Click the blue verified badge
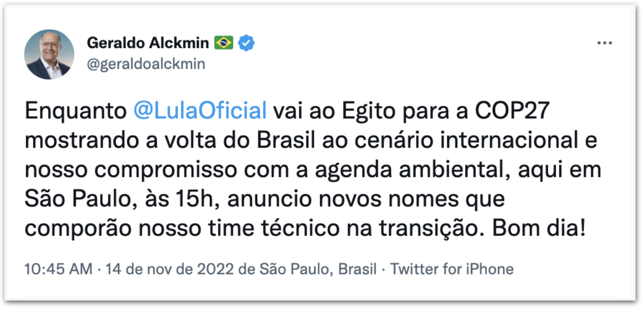The image size is (644, 310). (x=246, y=43)
